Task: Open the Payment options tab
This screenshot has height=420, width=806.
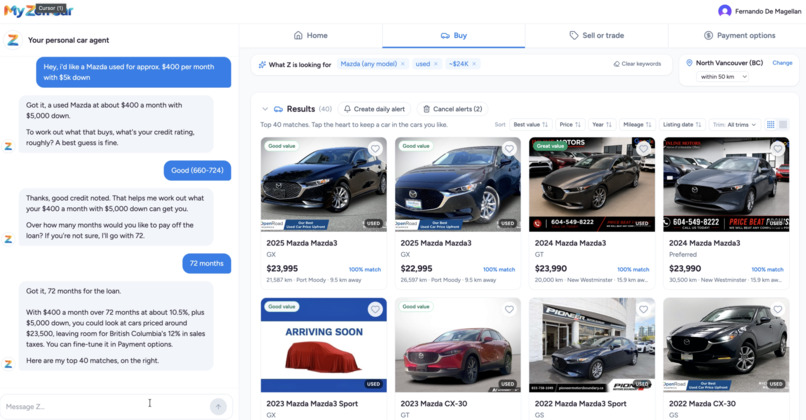Action: pyautogui.click(x=739, y=35)
